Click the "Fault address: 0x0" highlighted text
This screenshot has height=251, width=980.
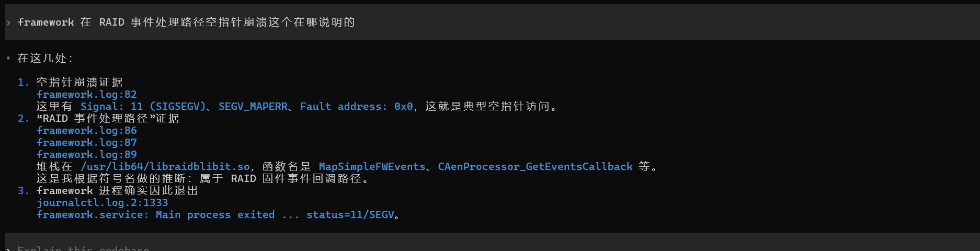click(x=356, y=107)
